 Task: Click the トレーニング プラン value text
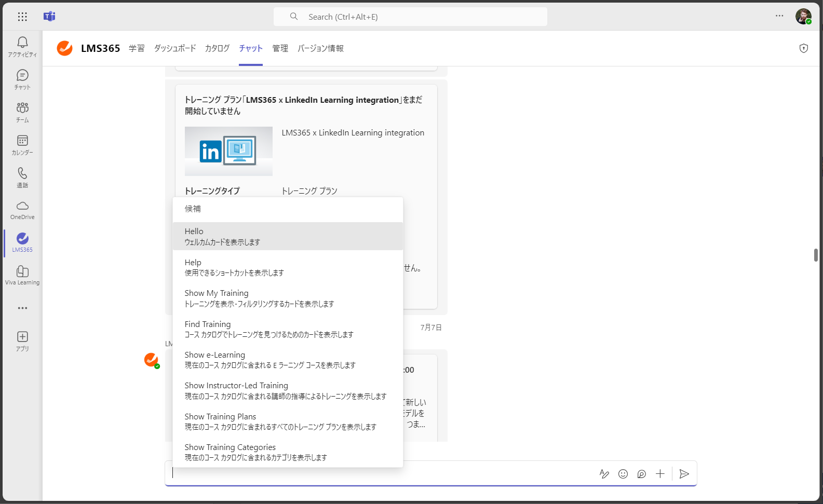click(x=309, y=191)
